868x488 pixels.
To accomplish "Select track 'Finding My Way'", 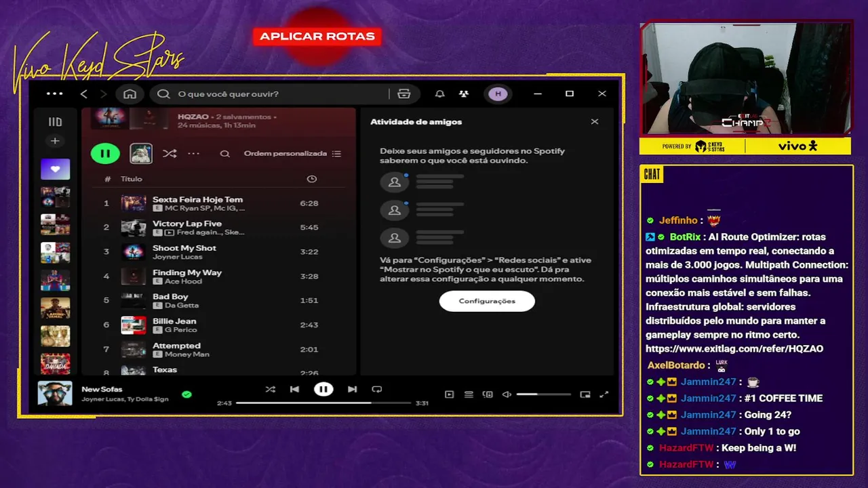I will (x=218, y=277).
